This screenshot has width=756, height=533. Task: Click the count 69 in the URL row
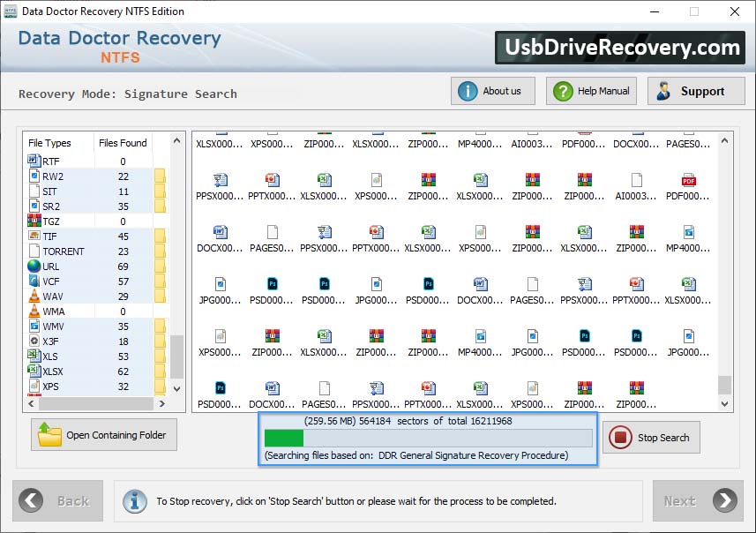click(124, 266)
